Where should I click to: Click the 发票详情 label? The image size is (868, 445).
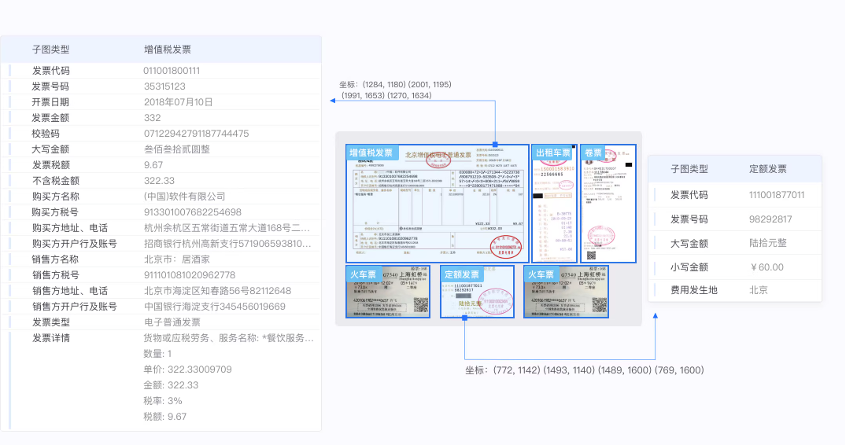(50, 338)
